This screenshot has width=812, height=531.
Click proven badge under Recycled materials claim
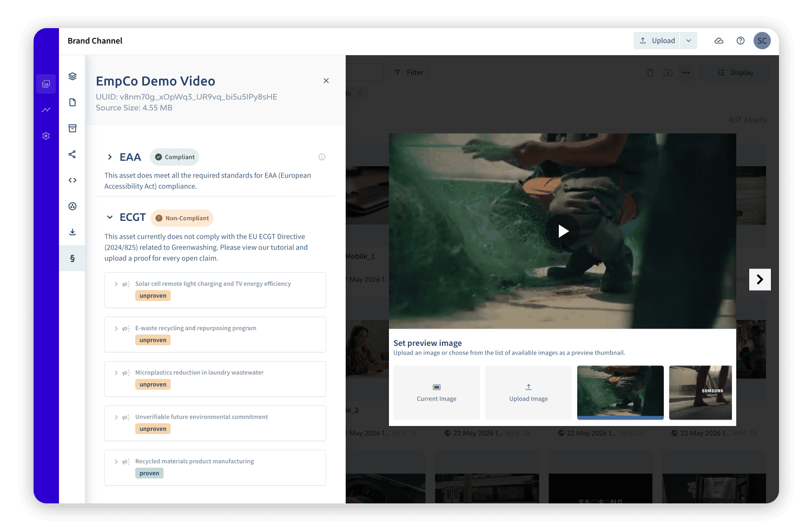[x=149, y=473]
